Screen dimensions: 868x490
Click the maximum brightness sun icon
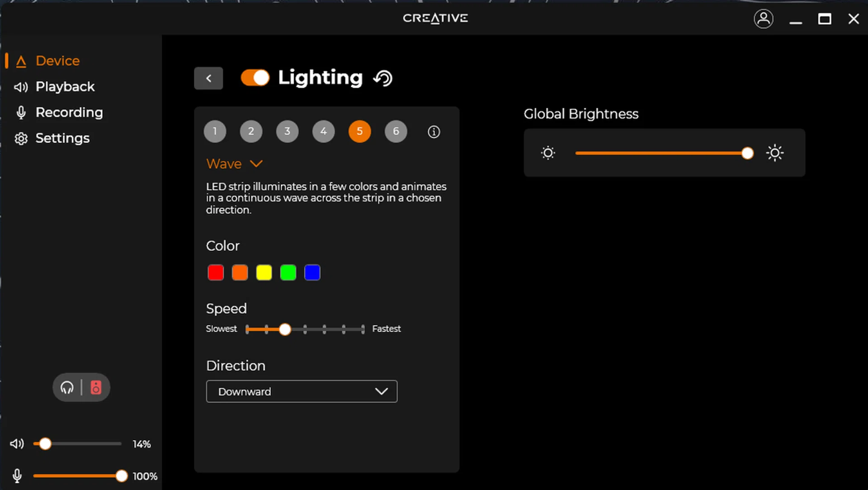tap(774, 153)
